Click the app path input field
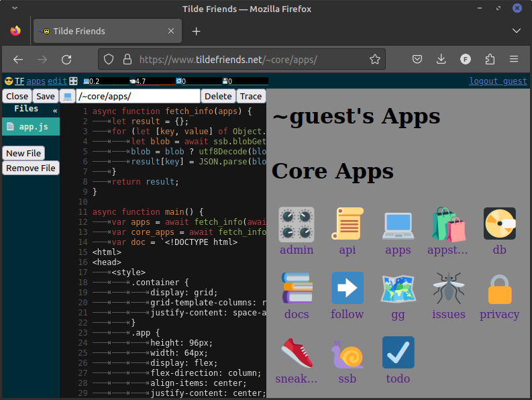The height and width of the screenshot is (400, 532). 138,97
